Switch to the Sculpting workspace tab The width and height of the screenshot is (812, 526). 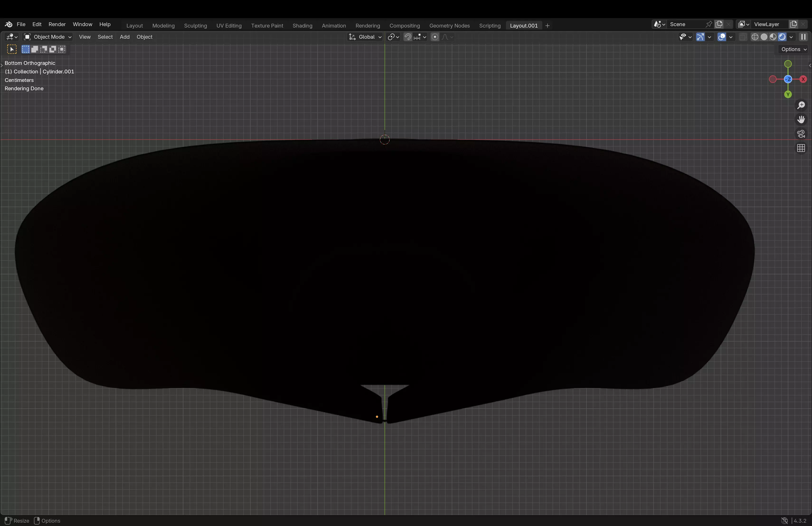195,26
